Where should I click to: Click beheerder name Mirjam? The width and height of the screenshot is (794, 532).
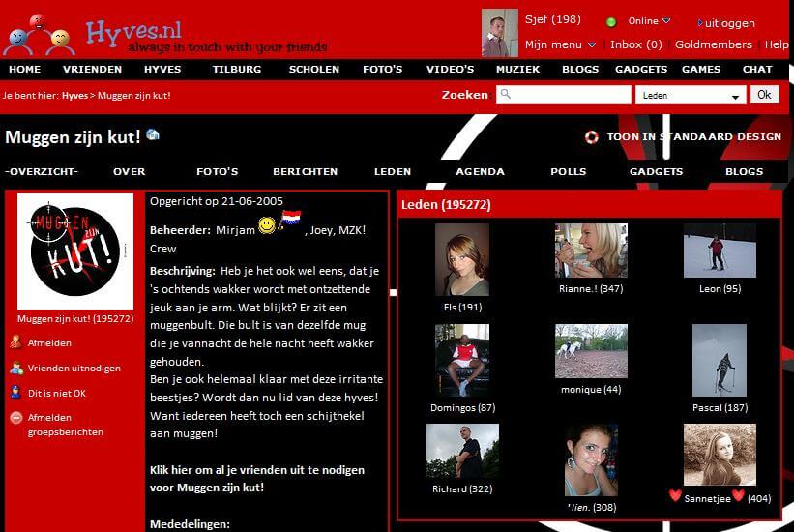[x=235, y=230]
